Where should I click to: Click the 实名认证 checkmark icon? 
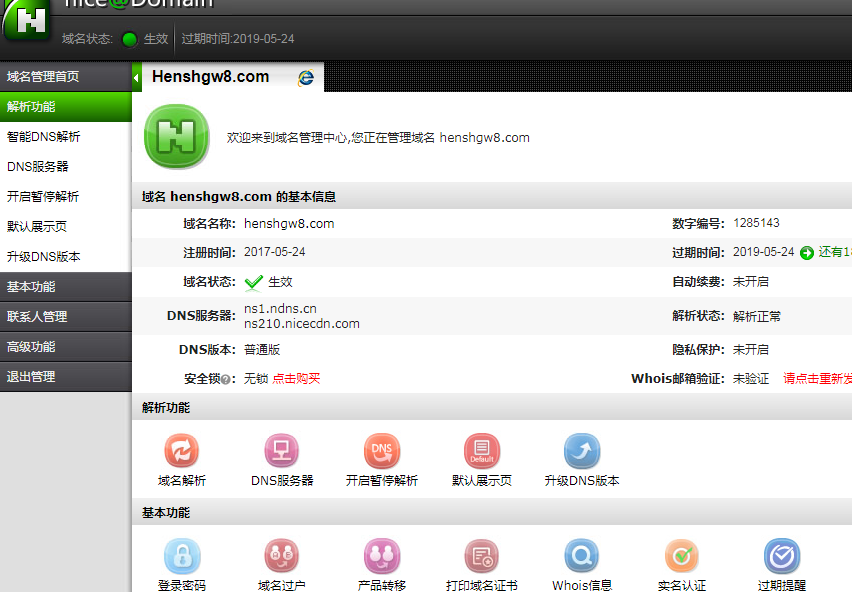681,556
